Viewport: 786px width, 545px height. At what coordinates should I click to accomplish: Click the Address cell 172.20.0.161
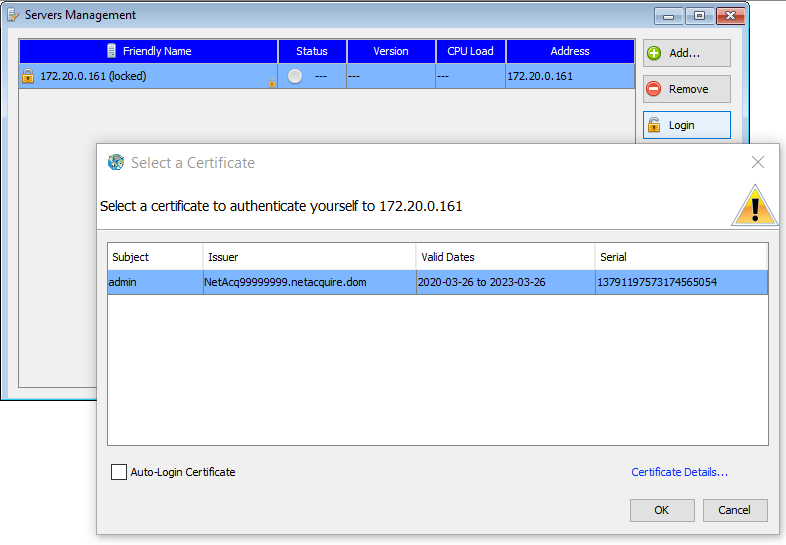point(570,76)
